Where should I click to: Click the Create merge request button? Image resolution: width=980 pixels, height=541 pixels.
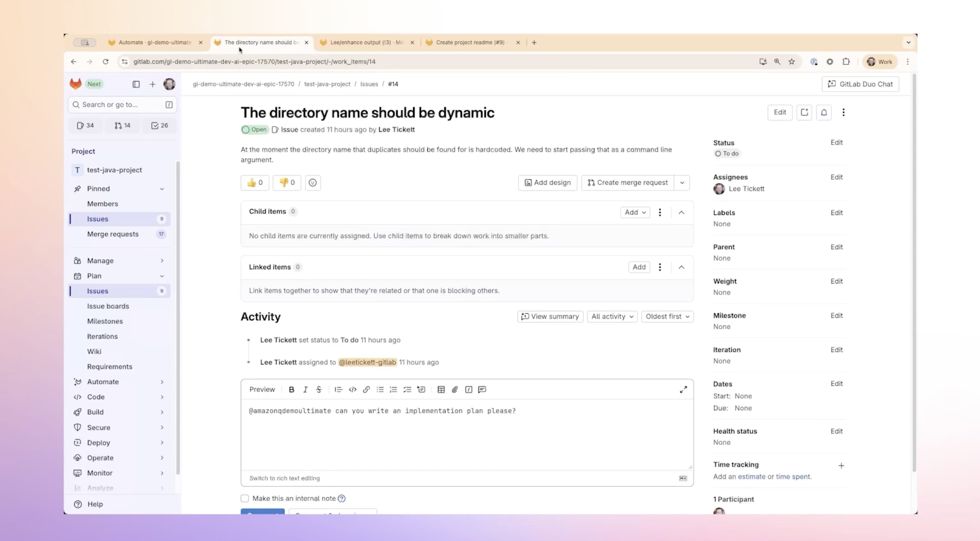pos(627,183)
